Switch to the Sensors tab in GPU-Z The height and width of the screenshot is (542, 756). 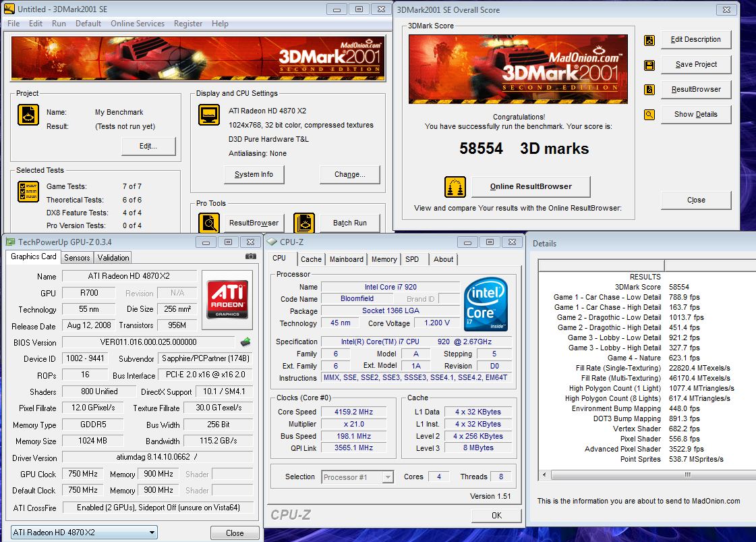(x=77, y=258)
